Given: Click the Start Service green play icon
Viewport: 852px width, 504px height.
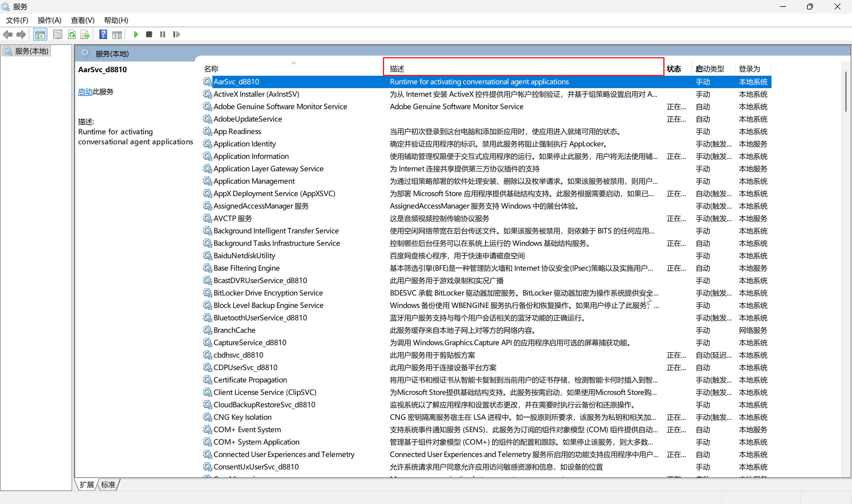Looking at the screenshot, I should 136,34.
